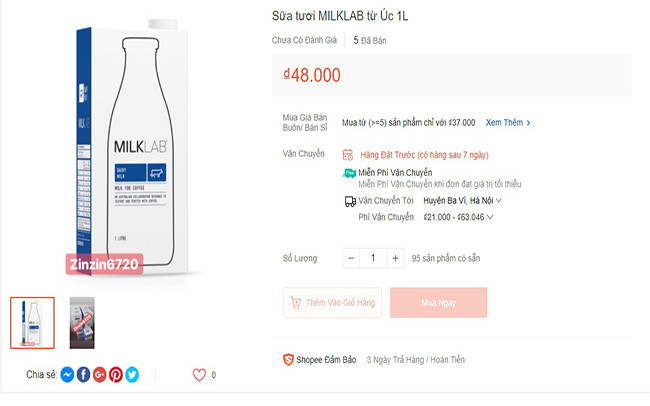Viewport: 650px width, 406px height.
Task: Share product on Google Plus
Action: click(99, 375)
